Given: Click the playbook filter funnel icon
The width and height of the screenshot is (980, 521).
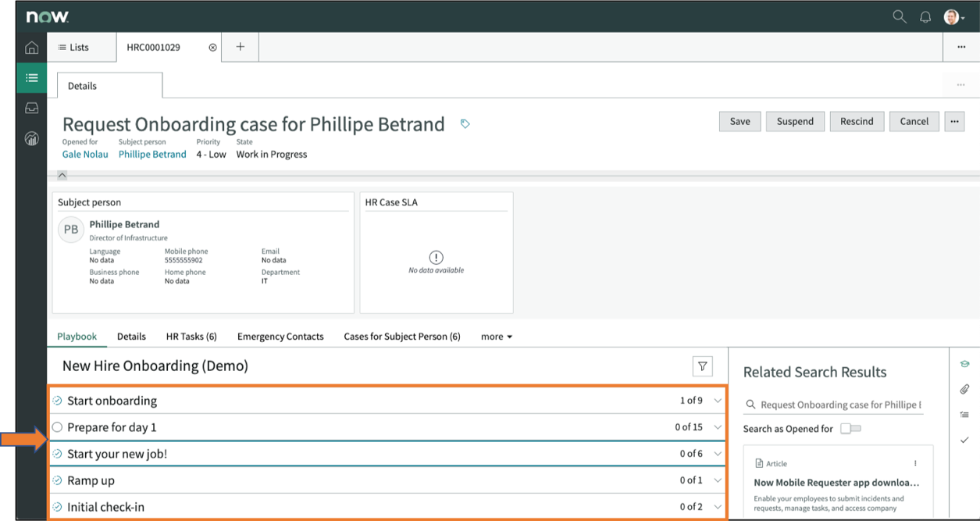Looking at the screenshot, I should click(703, 366).
